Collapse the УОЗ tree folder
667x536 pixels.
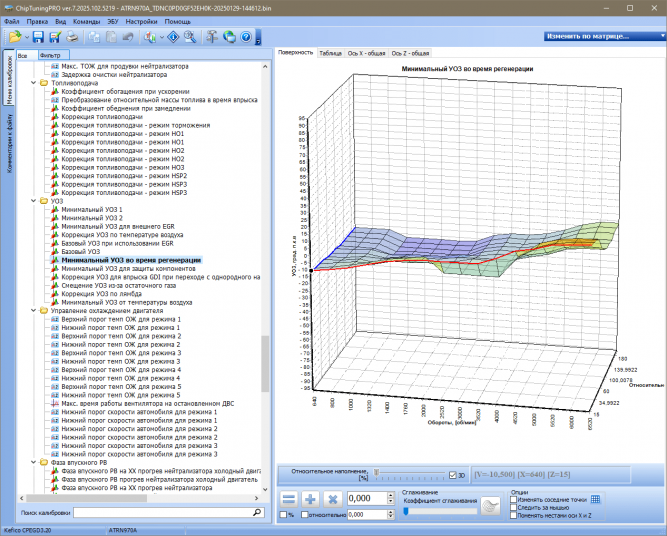coord(34,201)
